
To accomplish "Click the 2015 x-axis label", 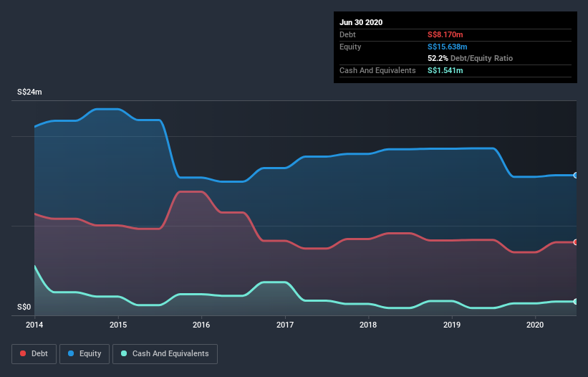I will 118,325.
